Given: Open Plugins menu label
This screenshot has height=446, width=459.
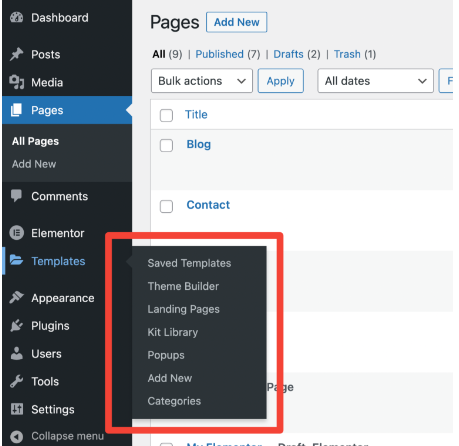Looking at the screenshot, I should pos(50,326).
